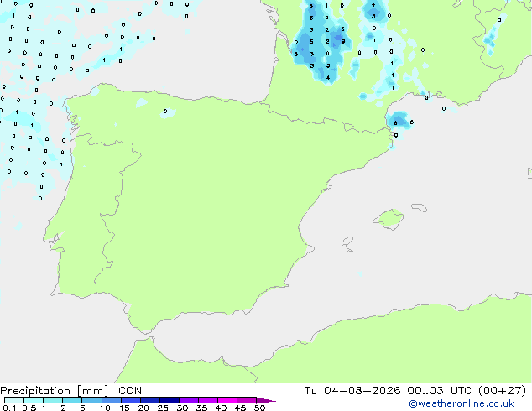Select the 45–50 mm legend color swatch

[x=247, y=400]
